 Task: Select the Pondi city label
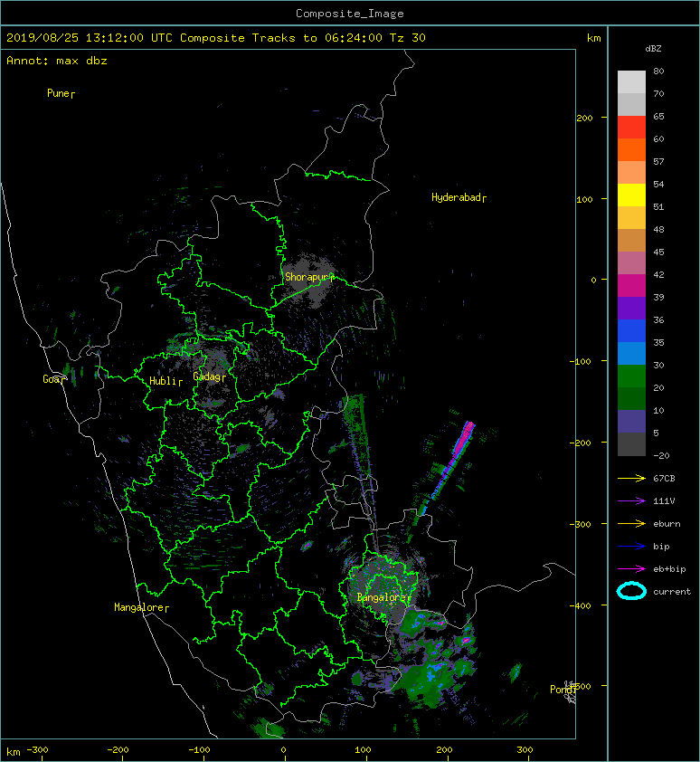563,690
